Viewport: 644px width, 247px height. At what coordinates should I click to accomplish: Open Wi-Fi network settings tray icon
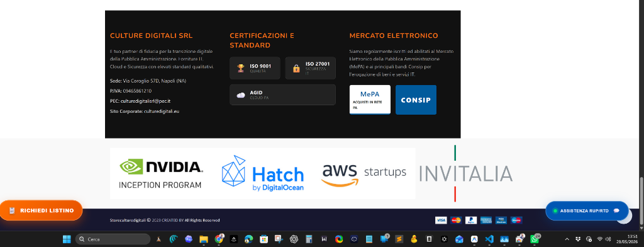tap(599, 239)
